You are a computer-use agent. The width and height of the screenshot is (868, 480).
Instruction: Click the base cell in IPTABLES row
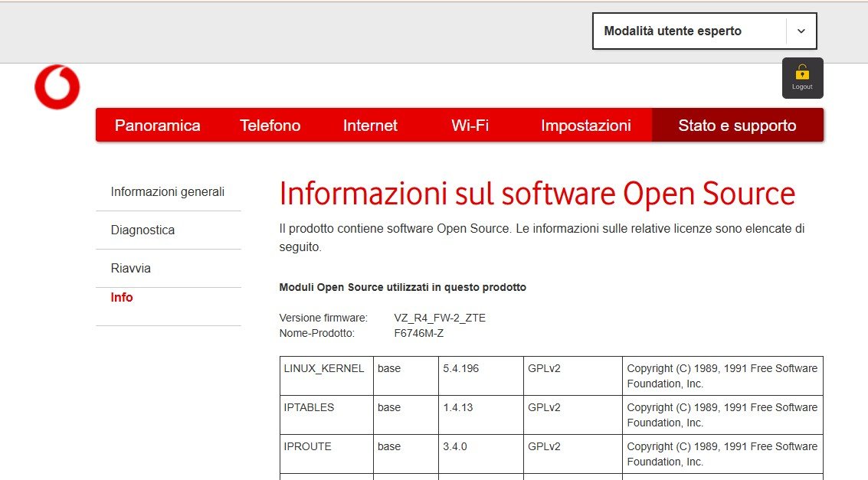[406, 415]
